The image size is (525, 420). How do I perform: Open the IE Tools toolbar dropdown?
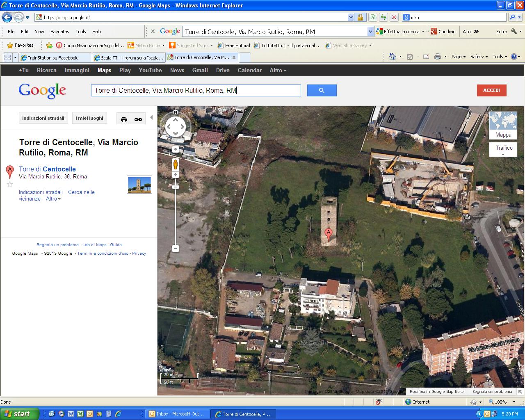click(500, 57)
